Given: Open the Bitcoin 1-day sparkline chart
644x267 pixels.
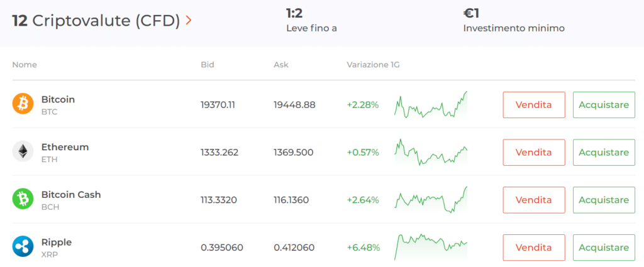Looking at the screenshot, I should point(431,105).
